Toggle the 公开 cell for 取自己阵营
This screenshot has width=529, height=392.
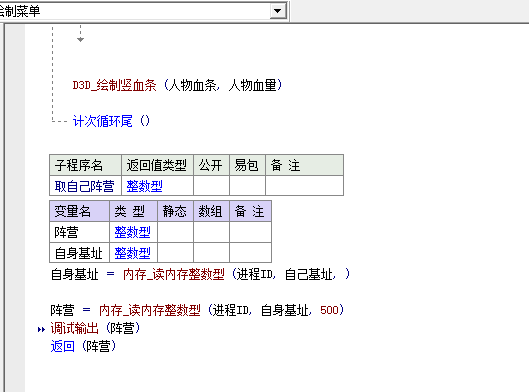(x=212, y=186)
